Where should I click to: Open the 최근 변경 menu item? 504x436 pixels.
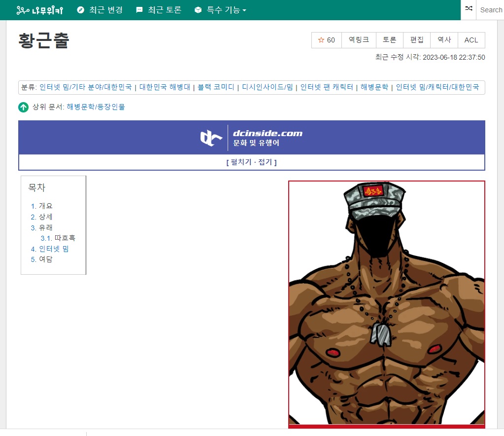106,10
